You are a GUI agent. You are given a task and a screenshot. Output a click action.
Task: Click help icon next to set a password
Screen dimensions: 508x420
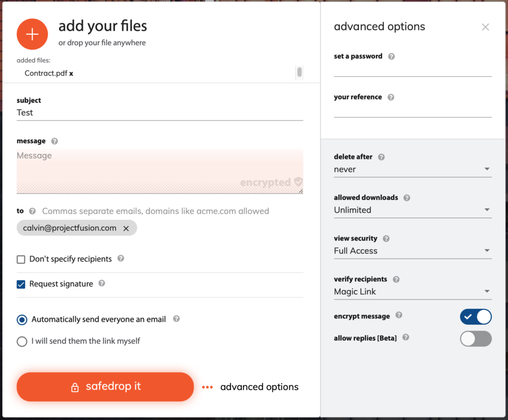click(391, 57)
